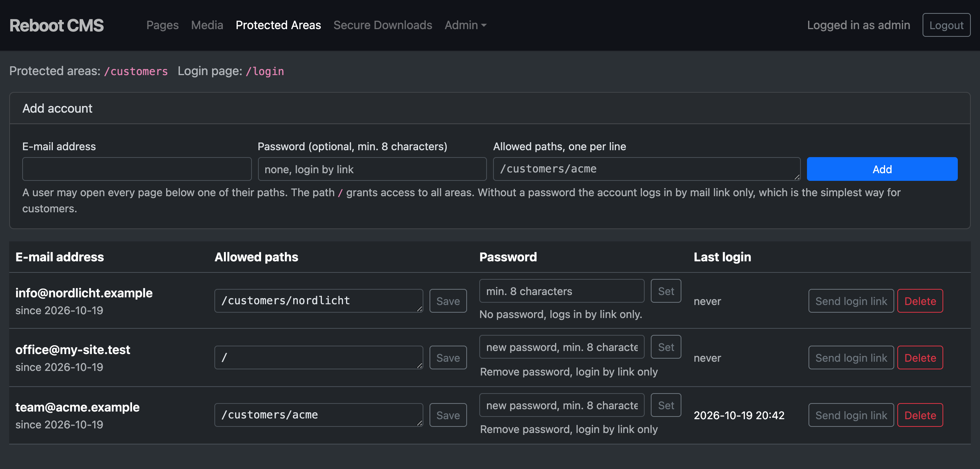Click the /customers protected area path
Viewport: 980px width, 469px height.
pos(136,71)
